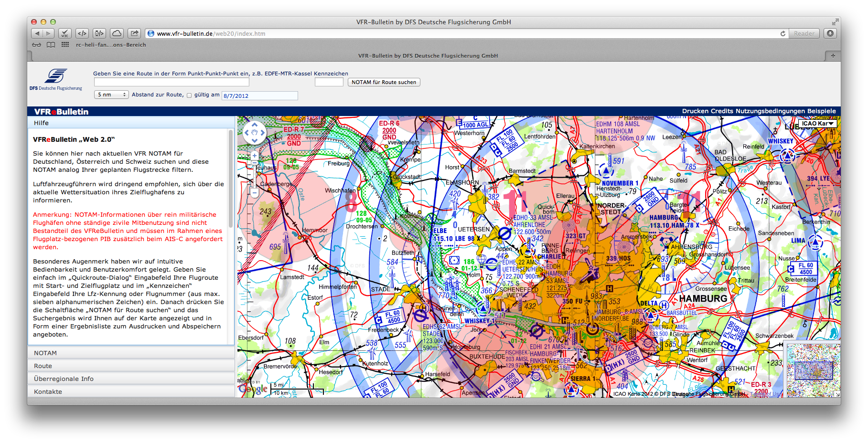Open the Drucken menu item
The image size is (868, 443).
click(695, 111)
